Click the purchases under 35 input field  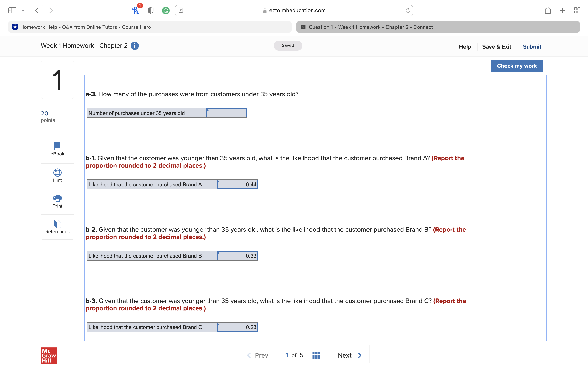tap(226, 113)
